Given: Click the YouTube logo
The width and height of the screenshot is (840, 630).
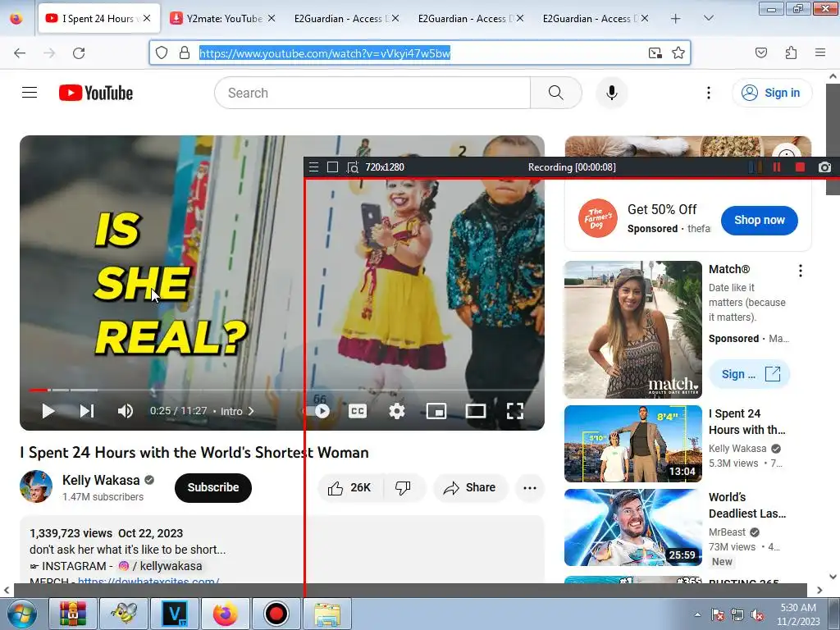Looking at the screenshot, I should pos(96,93).
